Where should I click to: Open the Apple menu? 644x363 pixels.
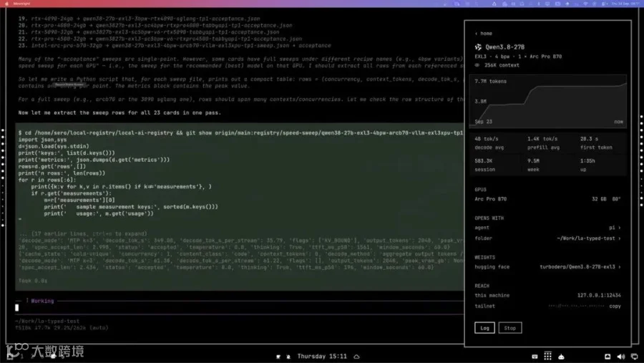[6, 4]
